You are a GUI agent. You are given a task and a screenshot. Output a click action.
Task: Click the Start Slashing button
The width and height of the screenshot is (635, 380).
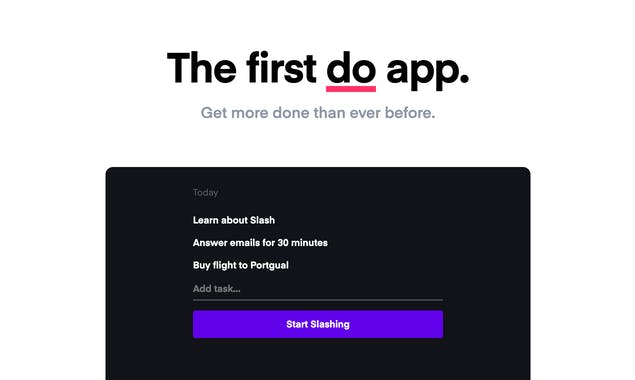[318, 324]
